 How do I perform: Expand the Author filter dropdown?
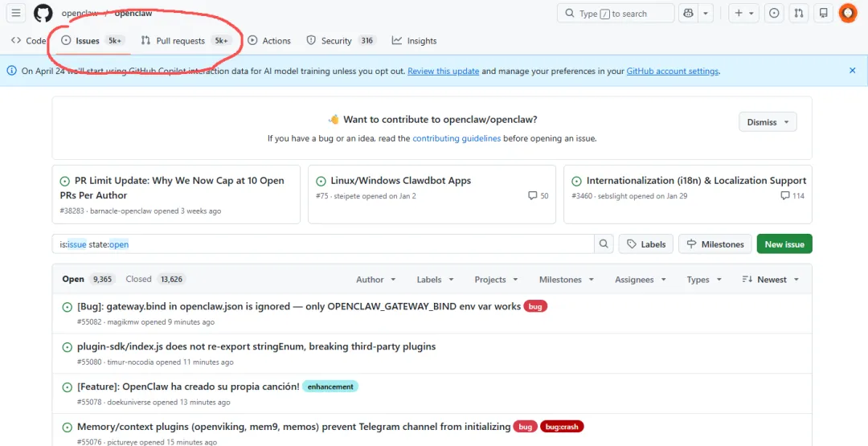[376, 280]
